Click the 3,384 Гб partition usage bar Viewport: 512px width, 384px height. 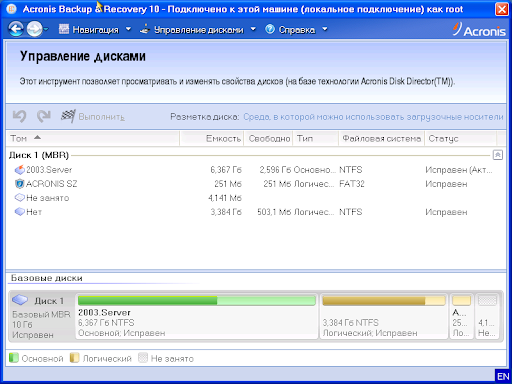pyautogui.click(x=384, y=300)
